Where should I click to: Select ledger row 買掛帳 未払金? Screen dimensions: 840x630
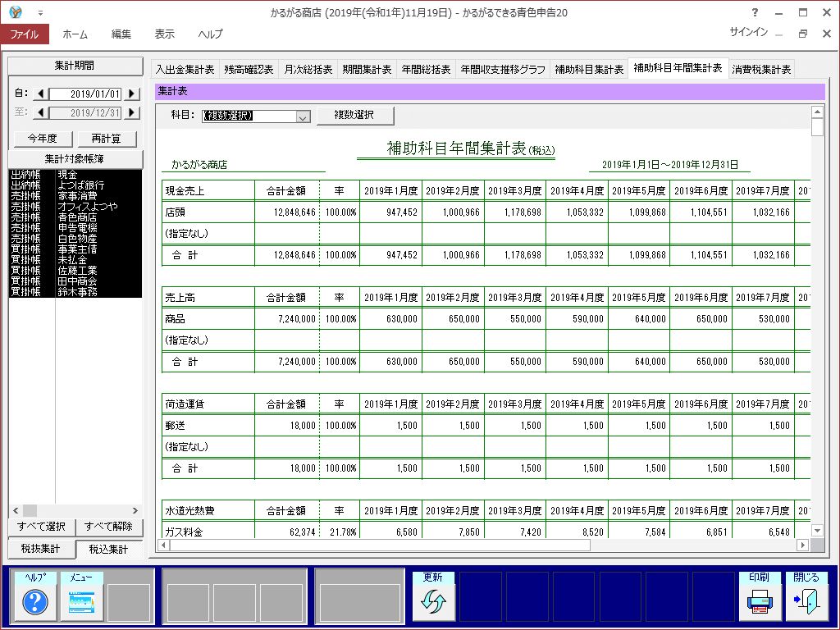coord(75,260)
